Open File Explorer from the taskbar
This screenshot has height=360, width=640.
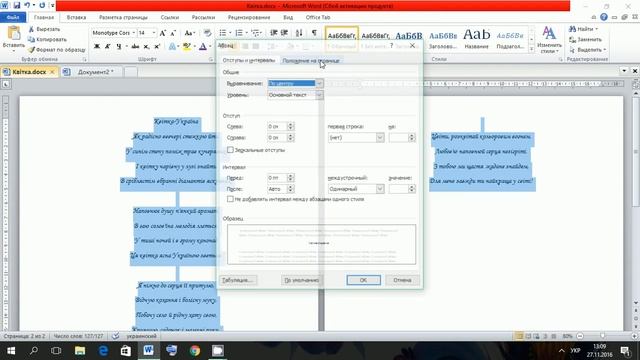coord(80,350)
